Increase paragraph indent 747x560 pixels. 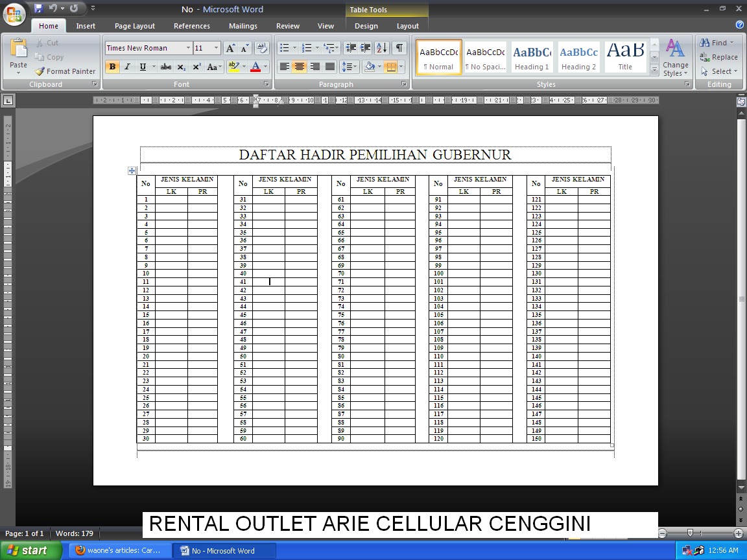366,48
